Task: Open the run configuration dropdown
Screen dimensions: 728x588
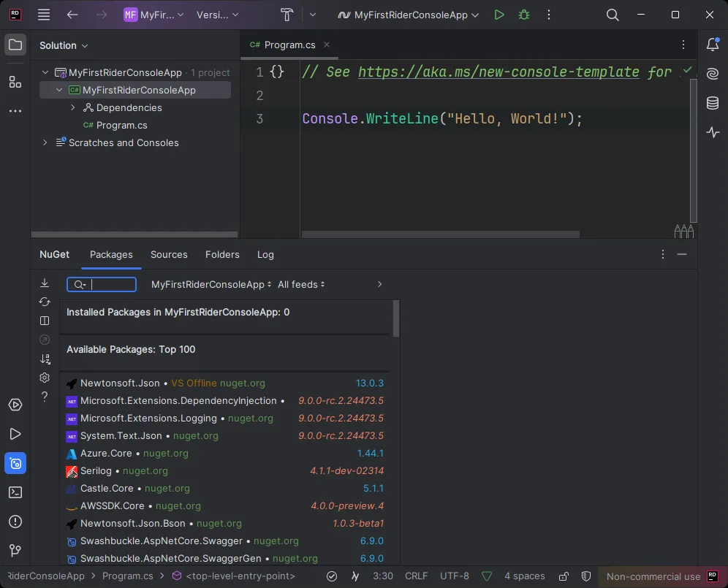Action: click(408, 15)
